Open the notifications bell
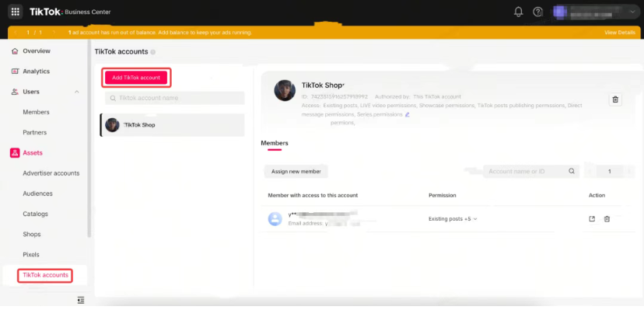The height and width of the screenshot is (310, 644). point(518,12)
